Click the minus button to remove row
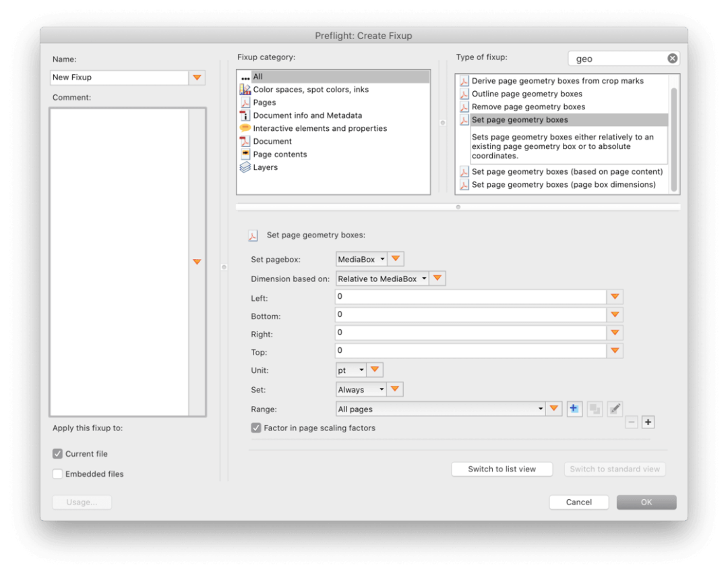The image size is (728, 574). pos(632,422)
